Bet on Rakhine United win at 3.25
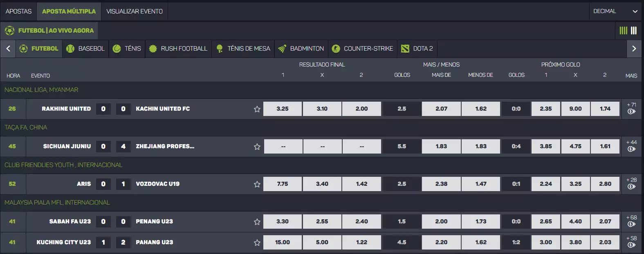The image size is (644, 254). click(283, 109)
